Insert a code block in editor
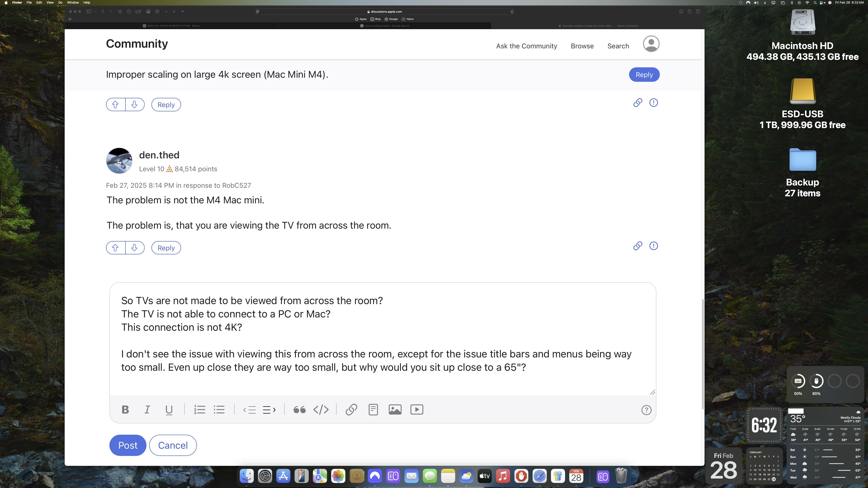868x488 pixels. pos(321,410)
